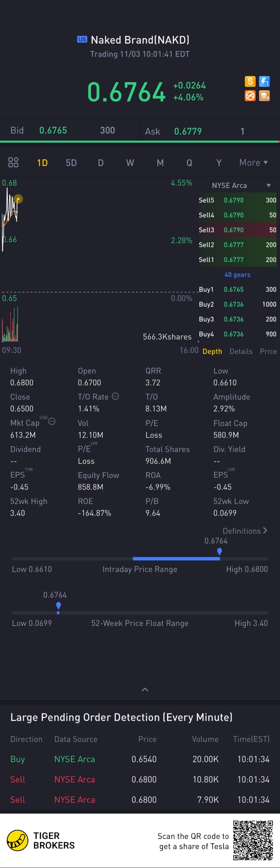280x868 pixels.
Task: Select the Sell1 0.6777 order row
Action: click(x=237, y=260)
